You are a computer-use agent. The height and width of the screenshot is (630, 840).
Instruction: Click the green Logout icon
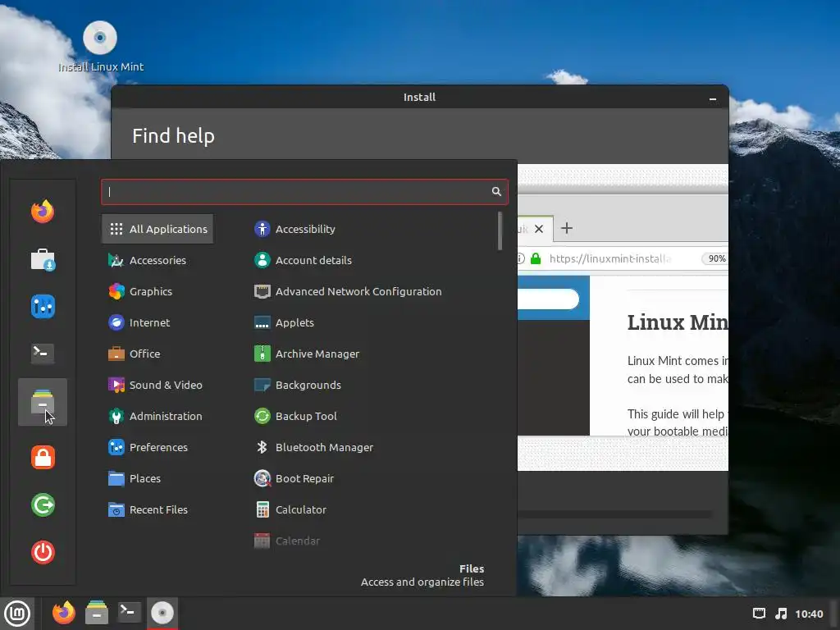tap(43, 504)
